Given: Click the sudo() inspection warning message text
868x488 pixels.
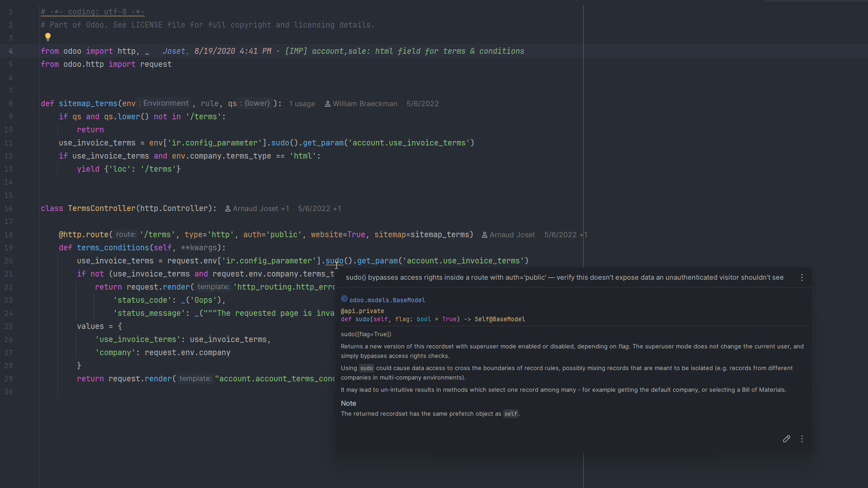Looking at the screenshot, I should coord(565,277).
